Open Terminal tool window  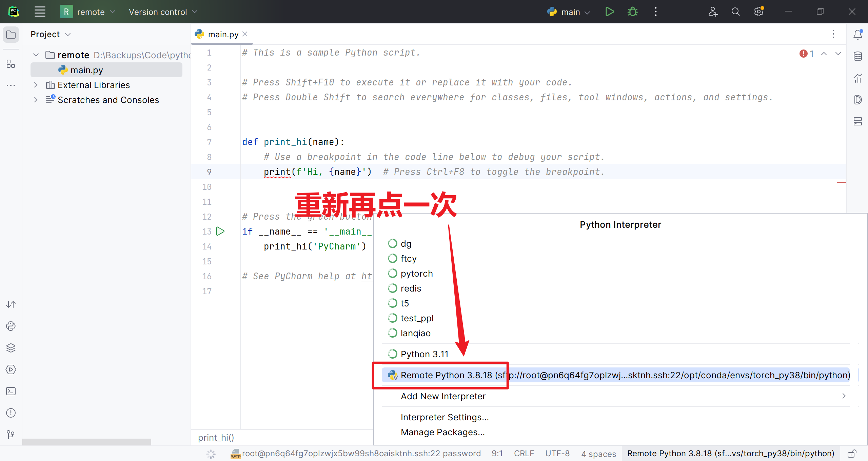[x=11, y=391]
